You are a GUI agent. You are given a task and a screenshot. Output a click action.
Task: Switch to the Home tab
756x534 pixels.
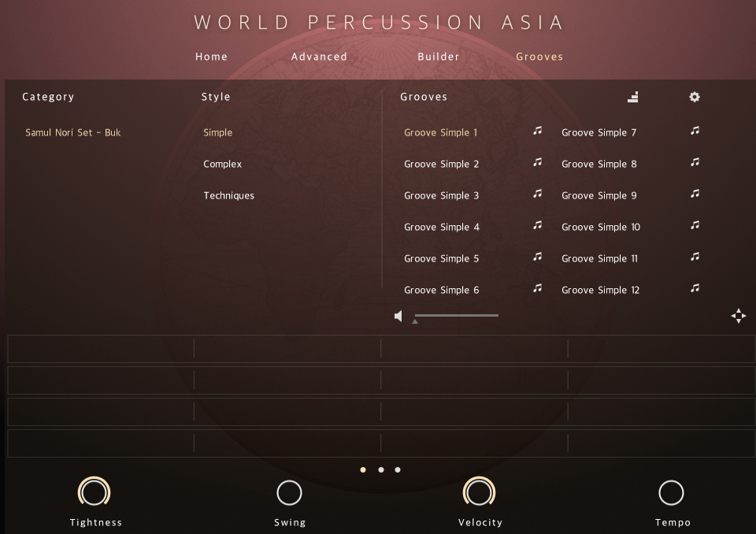[211, 57]
